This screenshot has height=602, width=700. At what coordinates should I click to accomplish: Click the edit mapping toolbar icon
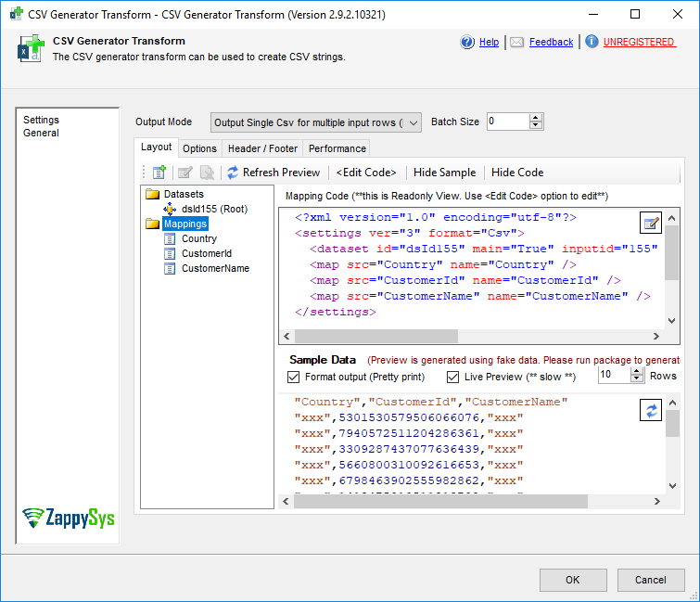[x=185, y=173]
